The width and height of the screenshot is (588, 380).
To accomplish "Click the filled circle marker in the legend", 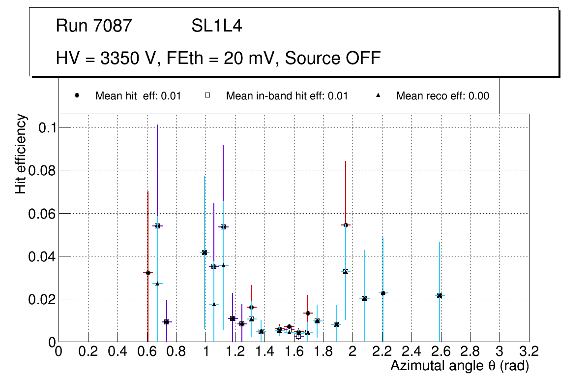I will click(x=77, y=95).
